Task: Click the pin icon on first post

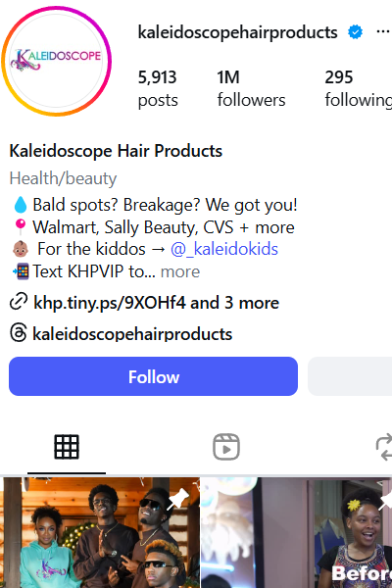Action: [x=178, y=498]
